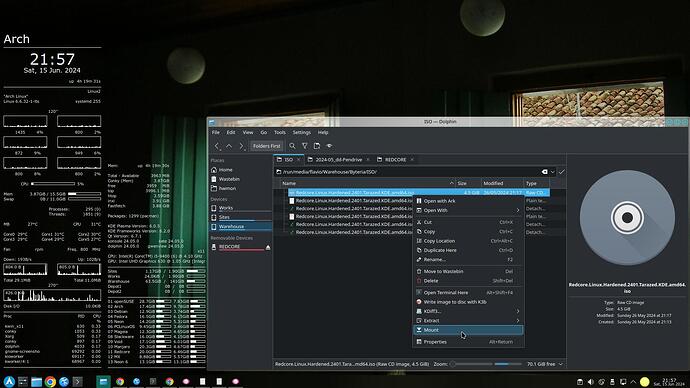Close the 2024-05_dd-Pendrive tab
Viewport: 690px width, 388px height.
click(368, 160)
